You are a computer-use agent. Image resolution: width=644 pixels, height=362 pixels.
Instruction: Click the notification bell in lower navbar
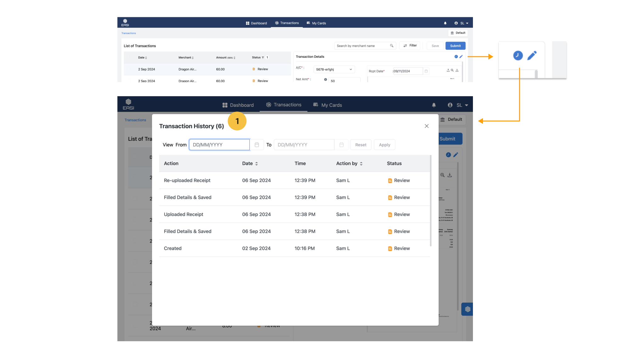click(434, 105)
